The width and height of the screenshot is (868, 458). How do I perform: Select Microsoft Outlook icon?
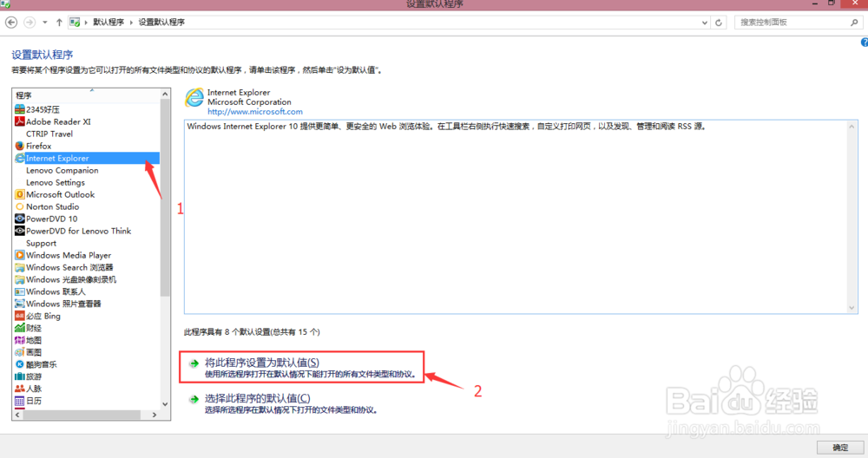click(19, 194)
